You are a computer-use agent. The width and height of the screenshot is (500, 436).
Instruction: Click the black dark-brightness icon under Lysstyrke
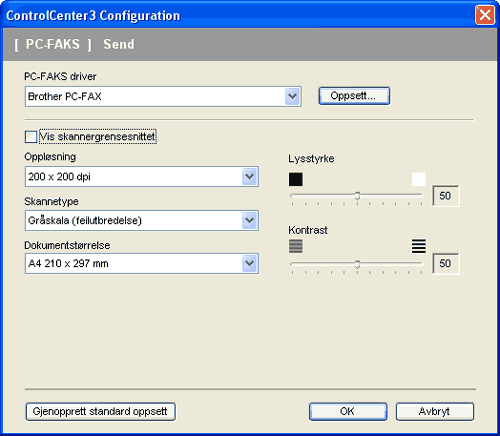296,179
